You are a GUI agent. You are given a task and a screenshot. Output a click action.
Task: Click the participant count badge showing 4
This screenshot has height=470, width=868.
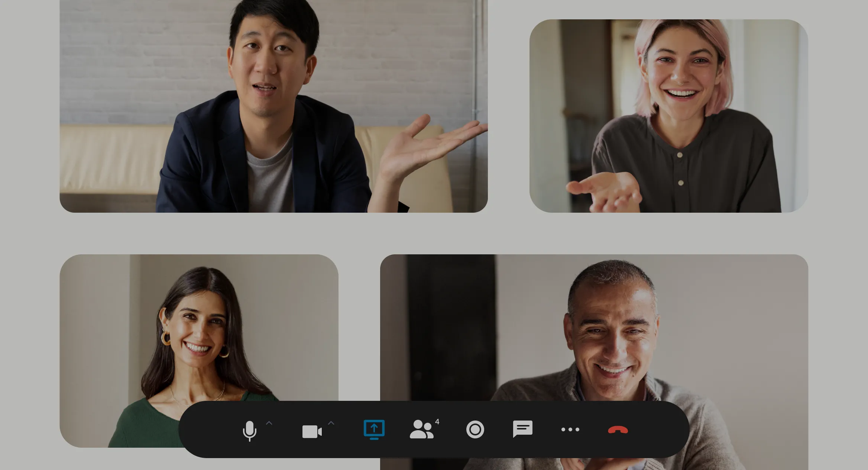(438, 422)
